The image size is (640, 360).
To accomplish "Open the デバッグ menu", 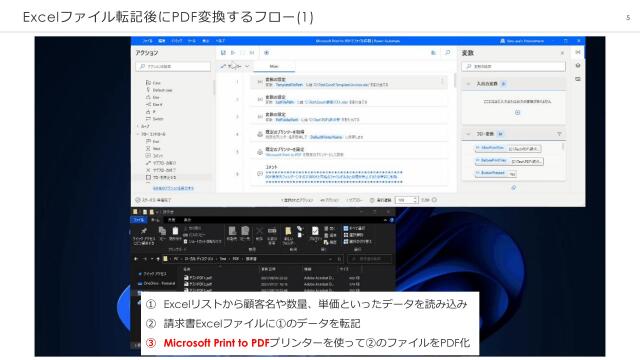I will (177, 41).
